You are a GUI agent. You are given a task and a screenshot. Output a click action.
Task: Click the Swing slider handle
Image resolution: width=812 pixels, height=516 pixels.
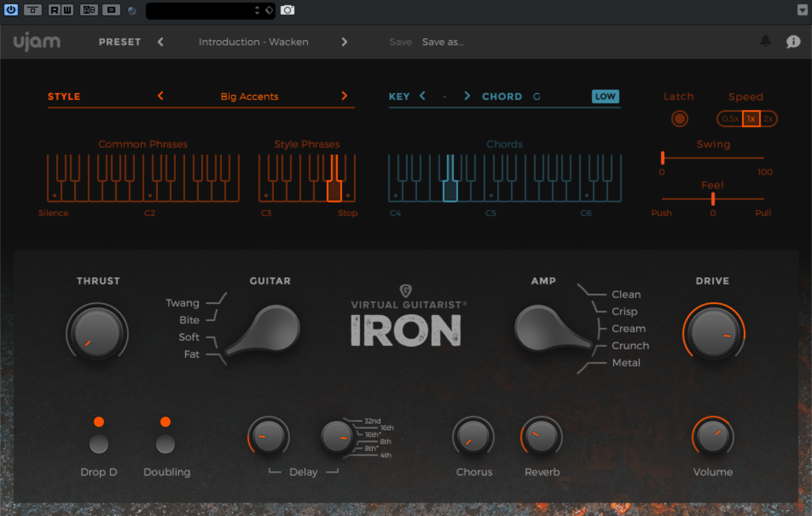point(662,158)
